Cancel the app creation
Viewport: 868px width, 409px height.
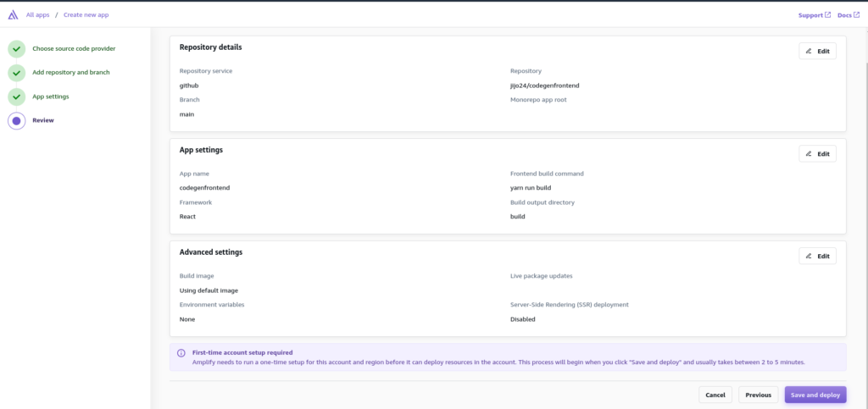715,395
